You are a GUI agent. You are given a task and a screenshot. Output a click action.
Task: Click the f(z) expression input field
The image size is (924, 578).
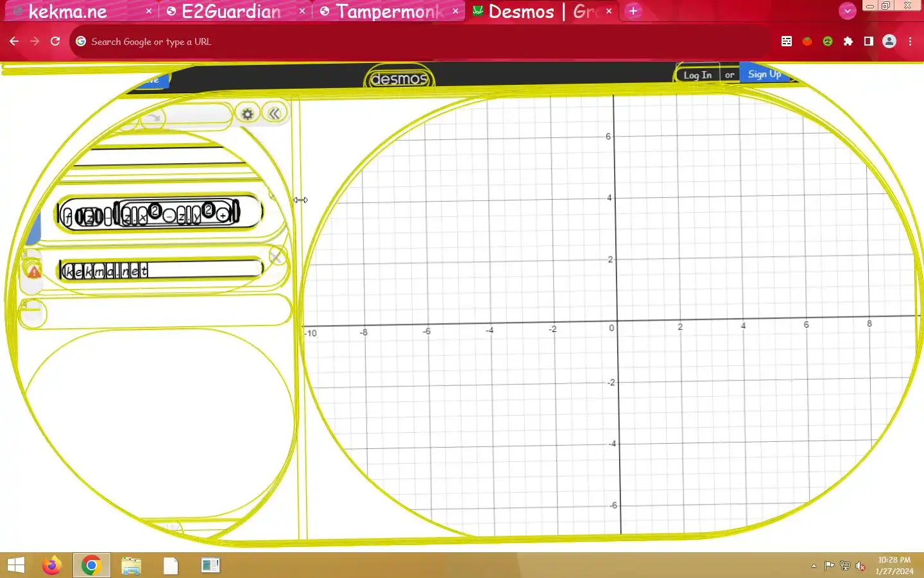(x=159, y=214)
